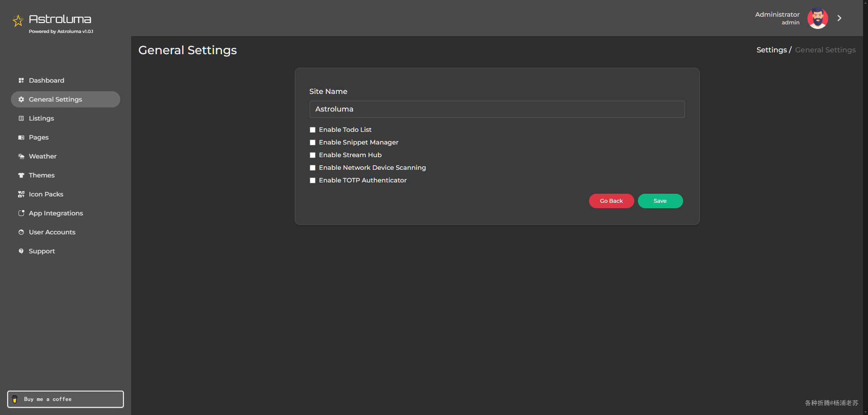Click the 'admin' username text
This screenshot has width=868, height=415.
pos(790,23)
